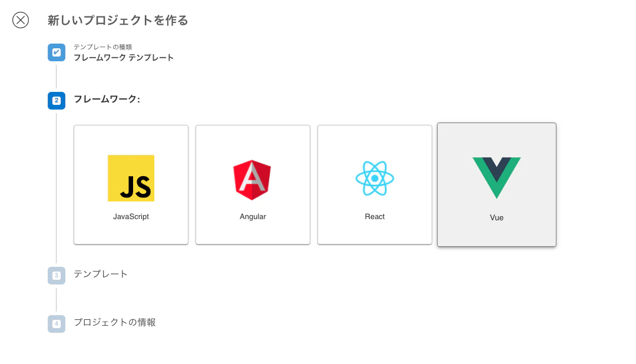Viewport: 636px width, 364px height.
Task: Click the 新しいプロジェクトを作る title
Action: tap(118, 20)
